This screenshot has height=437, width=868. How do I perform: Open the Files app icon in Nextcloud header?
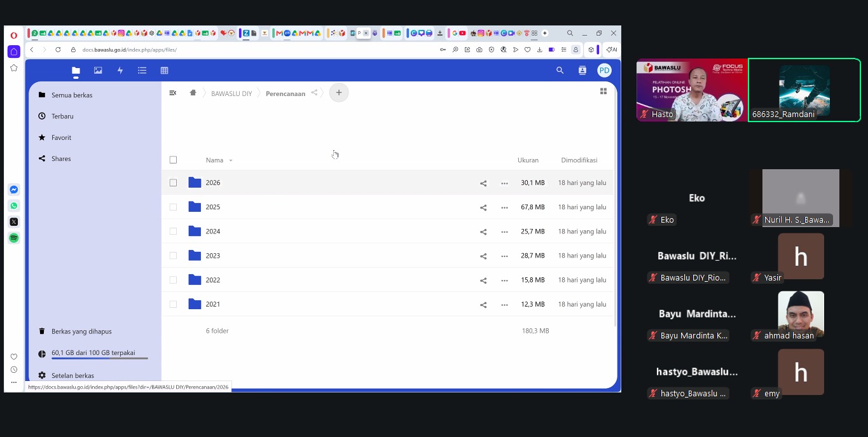pyautogui.click(x=76, y=71)
